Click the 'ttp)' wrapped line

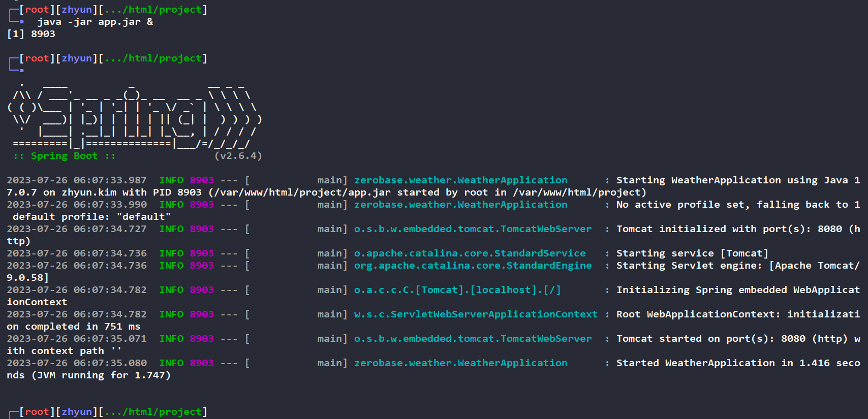[19, 241]
